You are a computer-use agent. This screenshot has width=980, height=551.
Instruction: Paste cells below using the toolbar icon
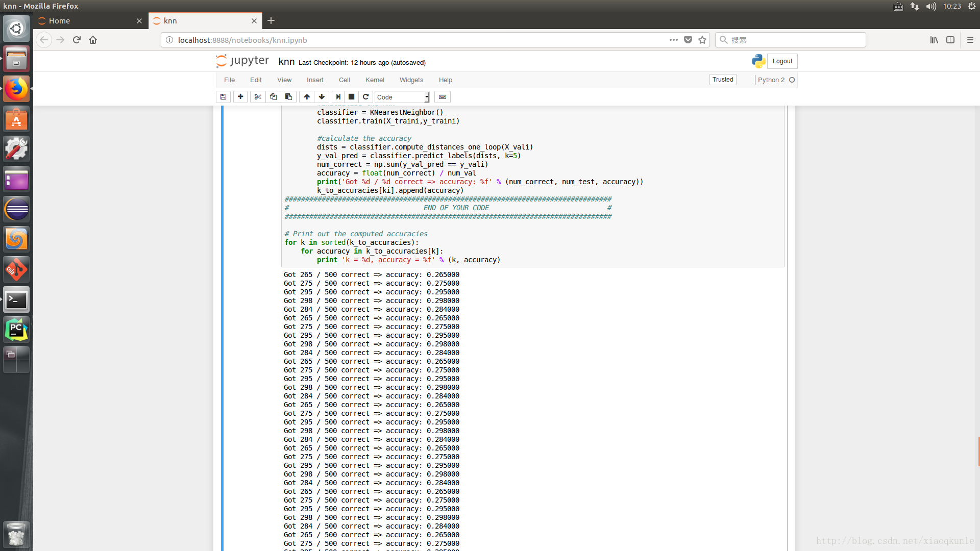[288, 97]
